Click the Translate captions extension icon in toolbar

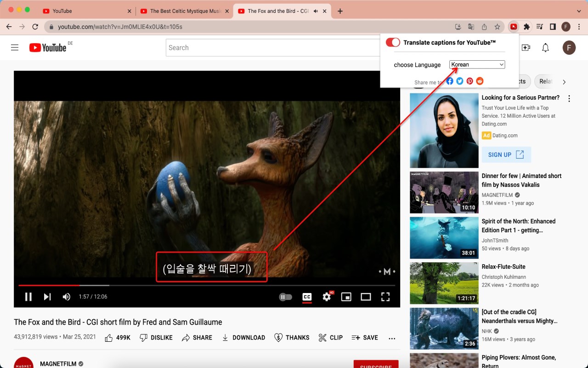click(x=514, y=27)
